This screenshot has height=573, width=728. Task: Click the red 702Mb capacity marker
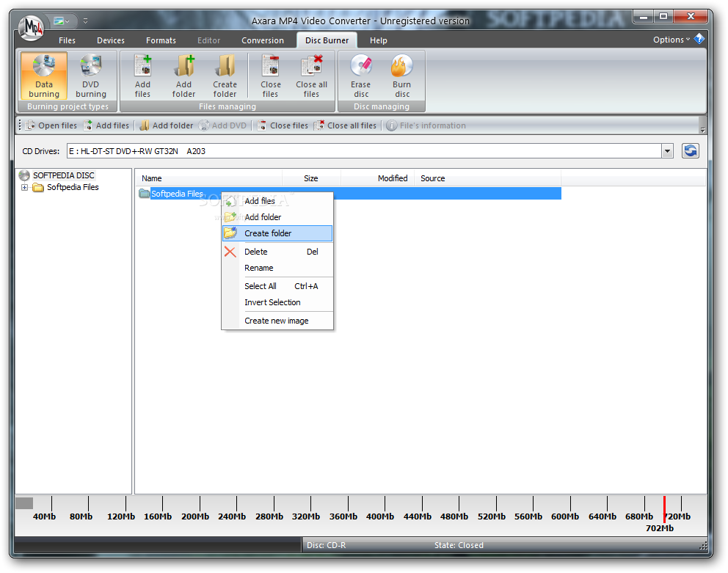(664, 510)
